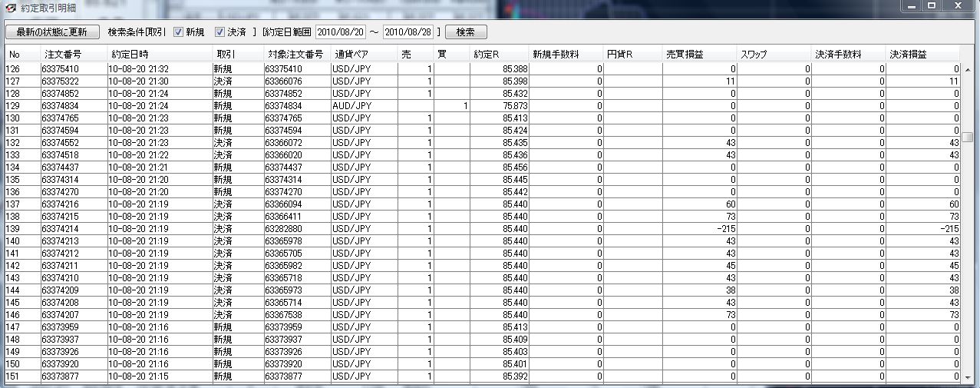
Task: Toggle the 決済 checkbox
Action: (219, 32)
